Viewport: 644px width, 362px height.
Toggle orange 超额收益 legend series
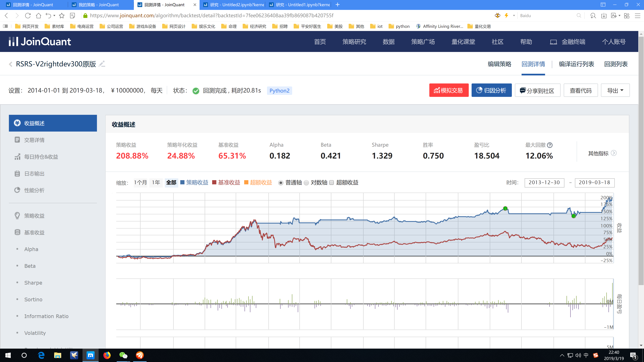point(258,182)
